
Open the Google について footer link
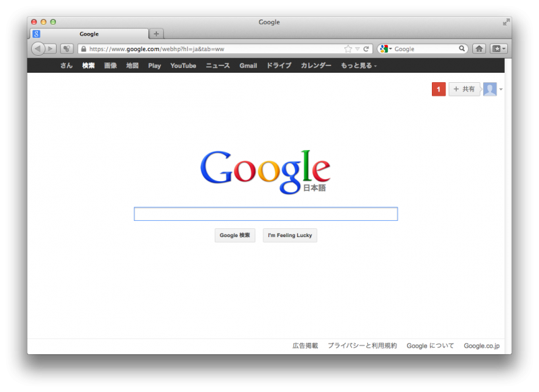pyautogui.click(x=430, y=346)
